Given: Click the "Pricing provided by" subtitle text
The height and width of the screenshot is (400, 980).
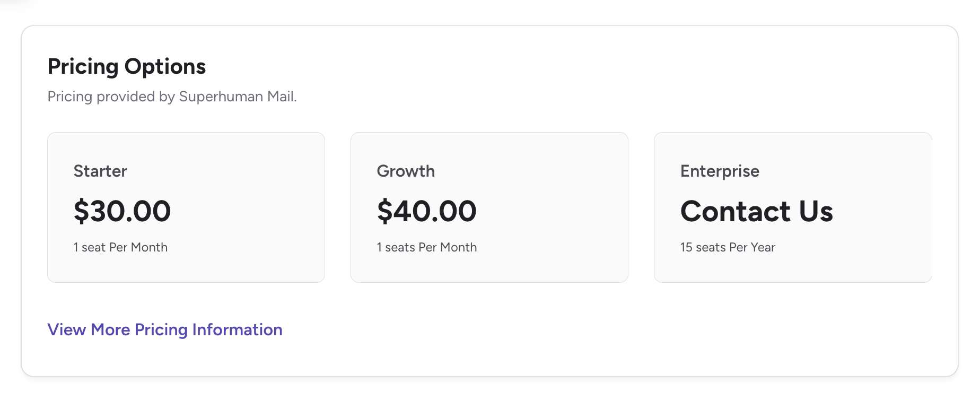Looking at the screenshot, I should click(x=111, y=97).
